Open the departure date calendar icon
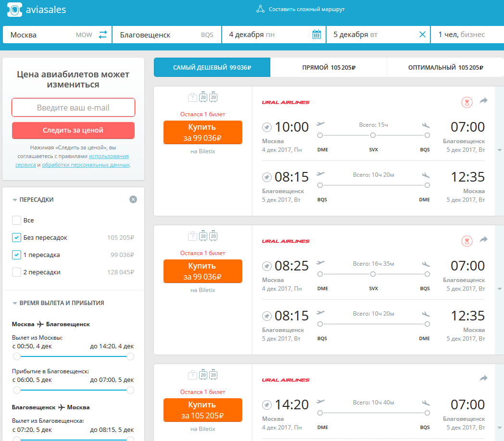Screen dimensions: 504x441 316,35
